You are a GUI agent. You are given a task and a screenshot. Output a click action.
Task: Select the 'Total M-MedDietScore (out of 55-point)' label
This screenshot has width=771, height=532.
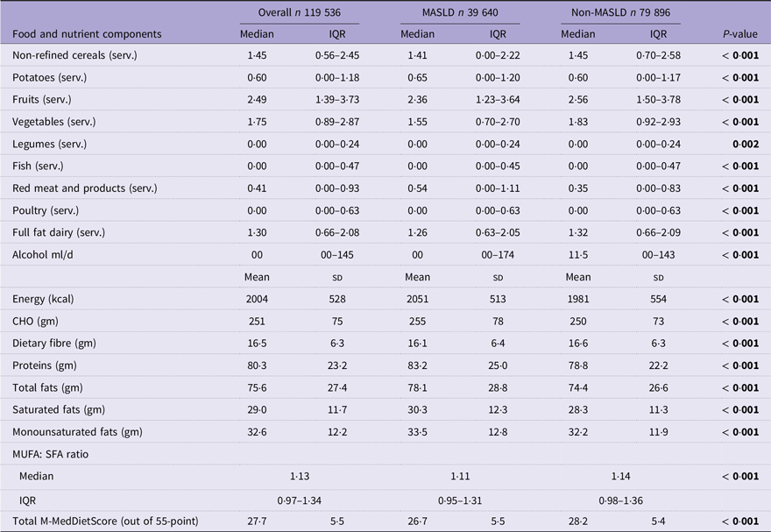pyautogui.click(x=105, y=521)
